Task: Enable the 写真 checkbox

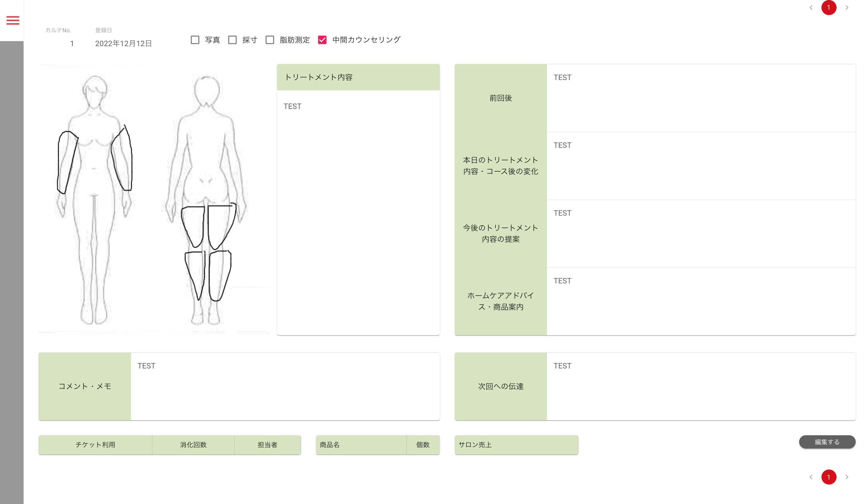Action: [x=195, y=40]
